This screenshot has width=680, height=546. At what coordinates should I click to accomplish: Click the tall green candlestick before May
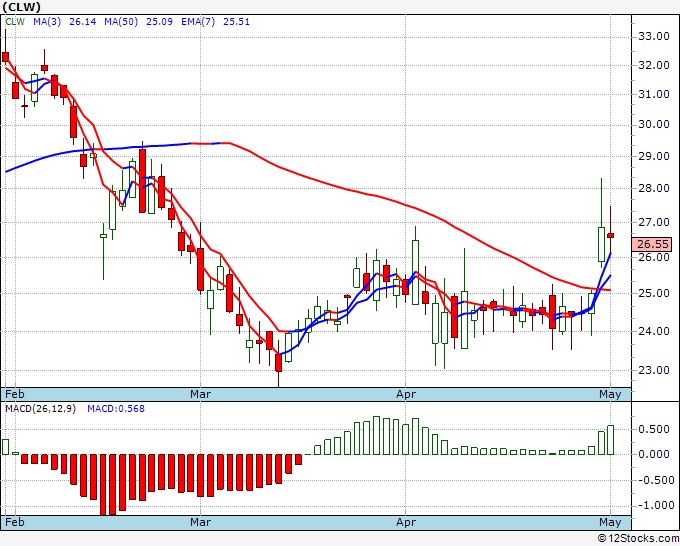[x=601, y=244]
